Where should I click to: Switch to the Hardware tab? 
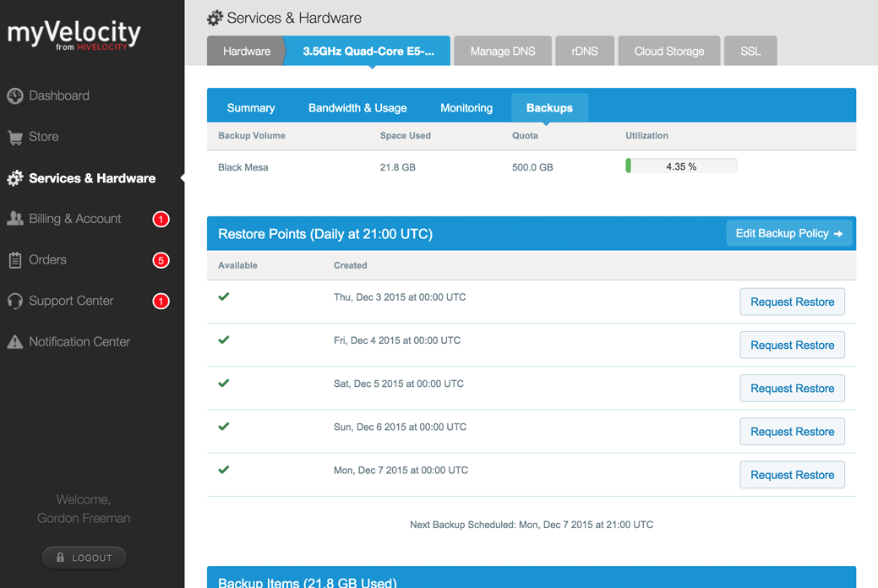click(x=247, y=51)
